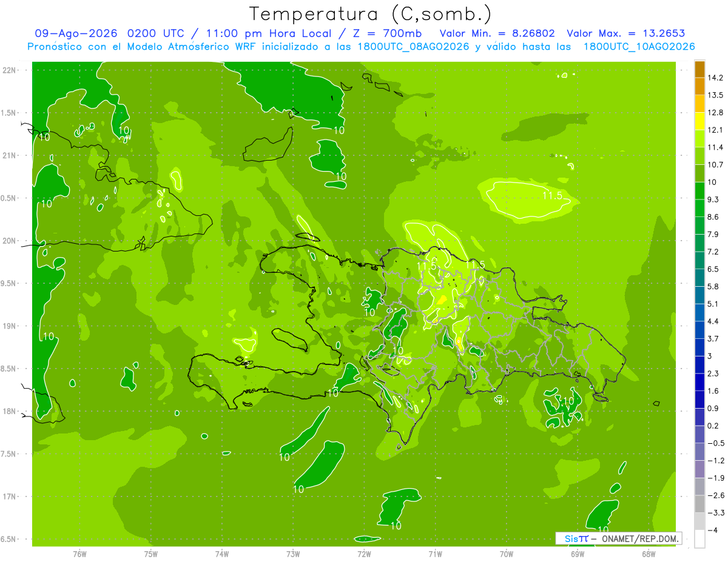Click the "-4" color scale label

713,530
